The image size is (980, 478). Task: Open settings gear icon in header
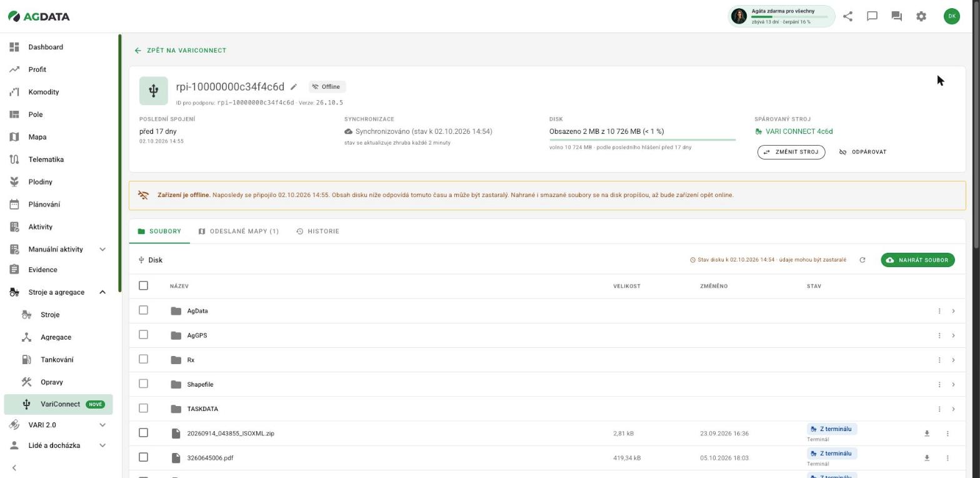point(921,16)
